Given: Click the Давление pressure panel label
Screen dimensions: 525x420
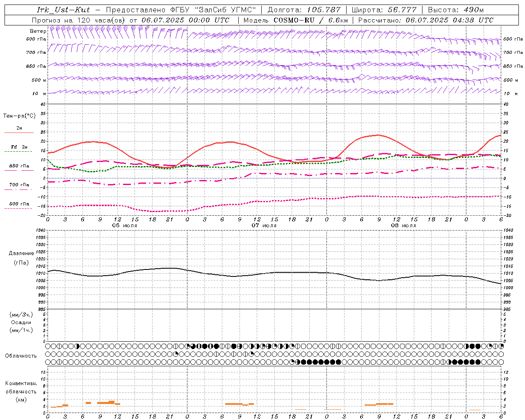Looking at the screenshot, I should [x=21, y=253].
